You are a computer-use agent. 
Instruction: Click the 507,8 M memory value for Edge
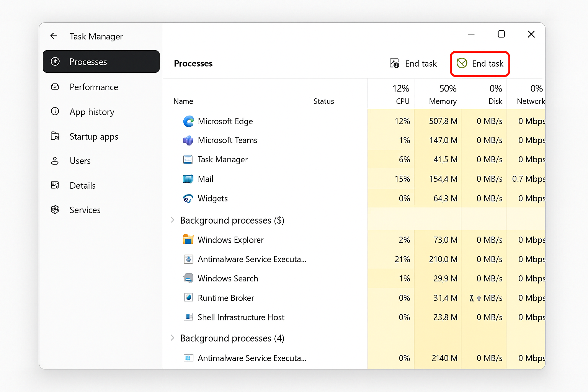443,121
